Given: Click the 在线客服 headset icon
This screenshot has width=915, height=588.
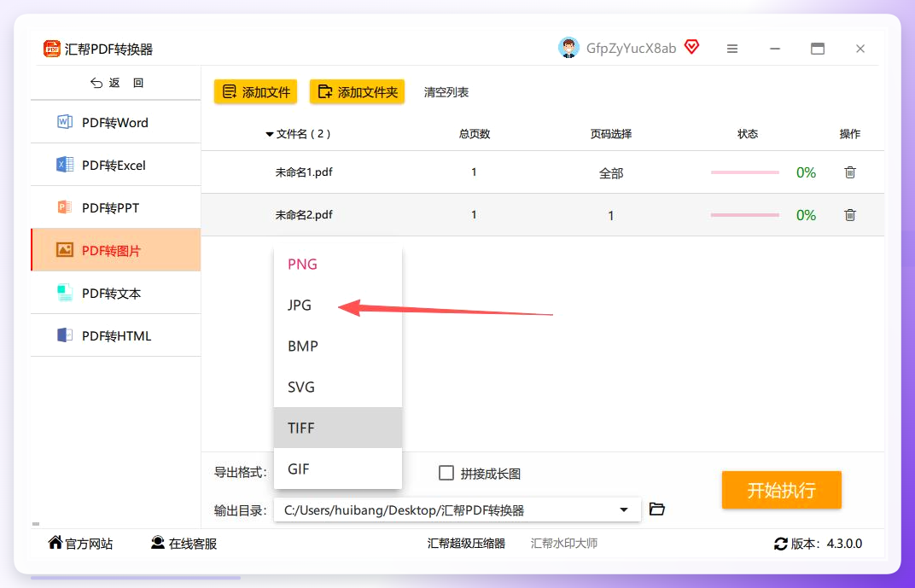Looking at the screenshot, I should (158, 543).
